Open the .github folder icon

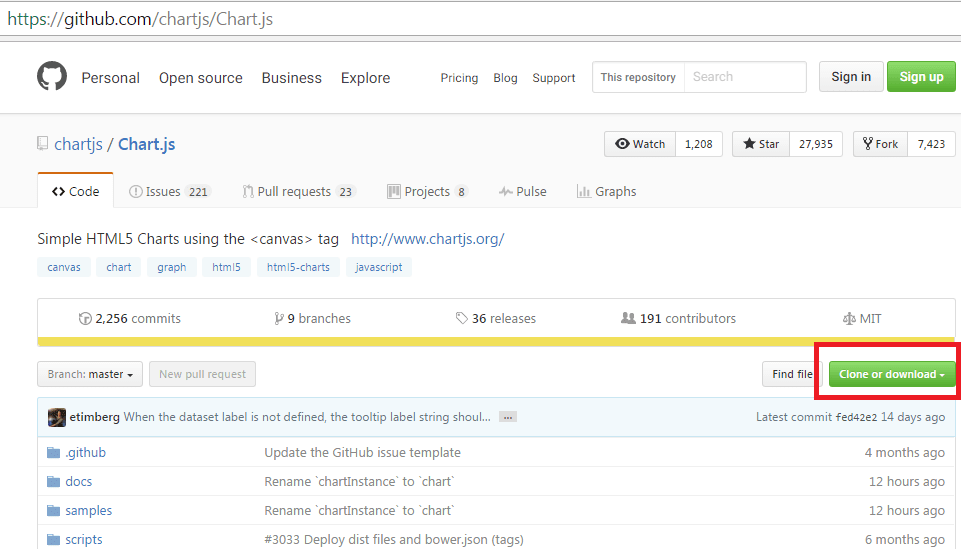[54, 453]
